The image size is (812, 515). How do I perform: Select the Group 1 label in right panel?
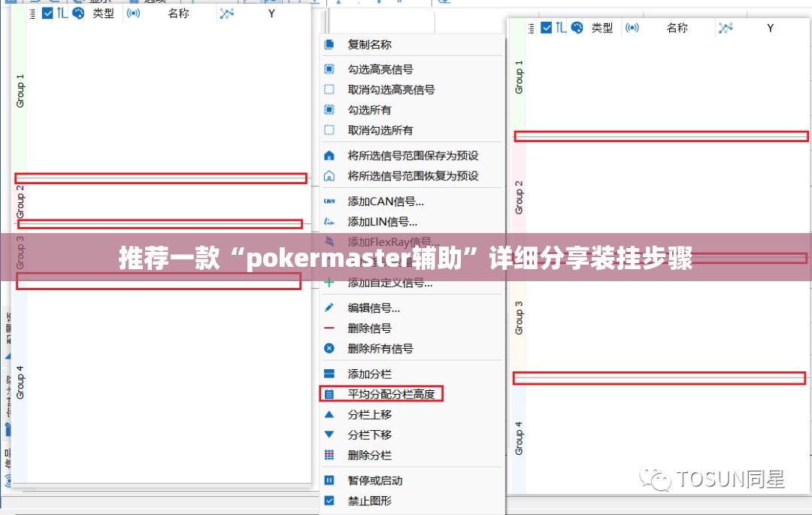[519, 77]
